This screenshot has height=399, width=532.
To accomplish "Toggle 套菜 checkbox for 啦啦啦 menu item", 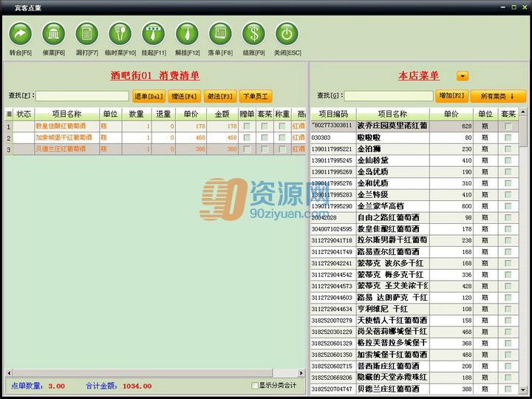I will point(508,137).
